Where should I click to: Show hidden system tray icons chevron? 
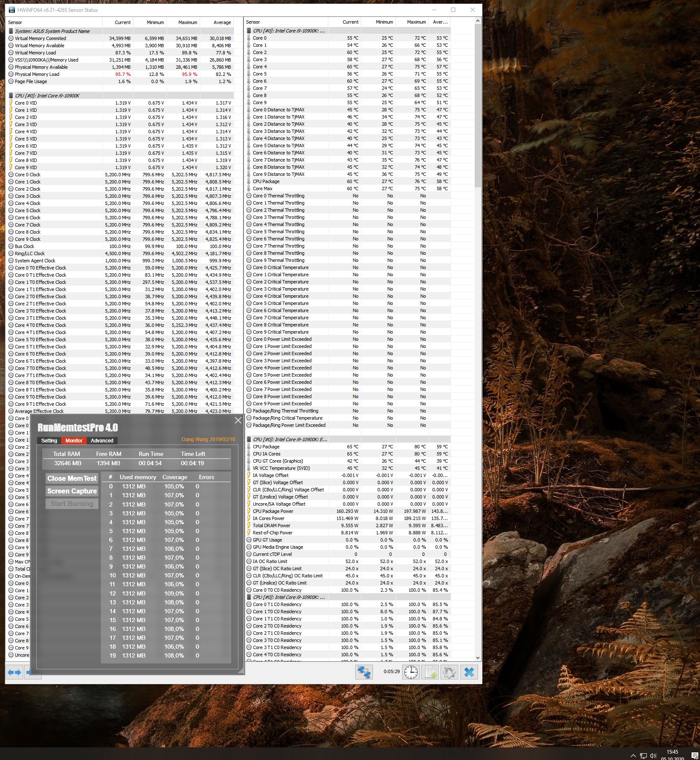click(633, 755)
